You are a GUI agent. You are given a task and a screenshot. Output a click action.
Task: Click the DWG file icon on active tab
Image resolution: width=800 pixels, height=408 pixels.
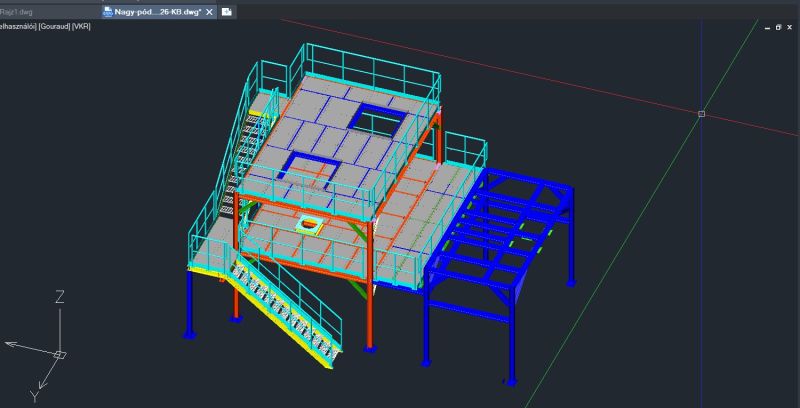tap(108, 12)
